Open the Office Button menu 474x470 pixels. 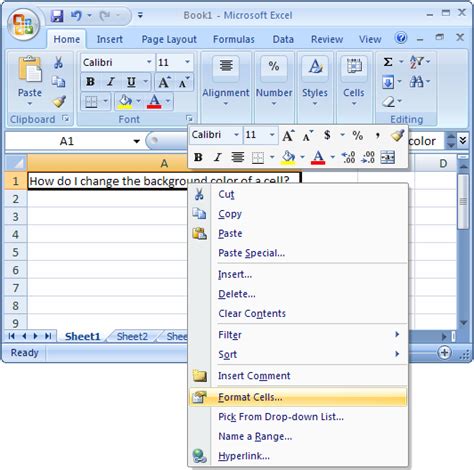click(x=23, y=24)
